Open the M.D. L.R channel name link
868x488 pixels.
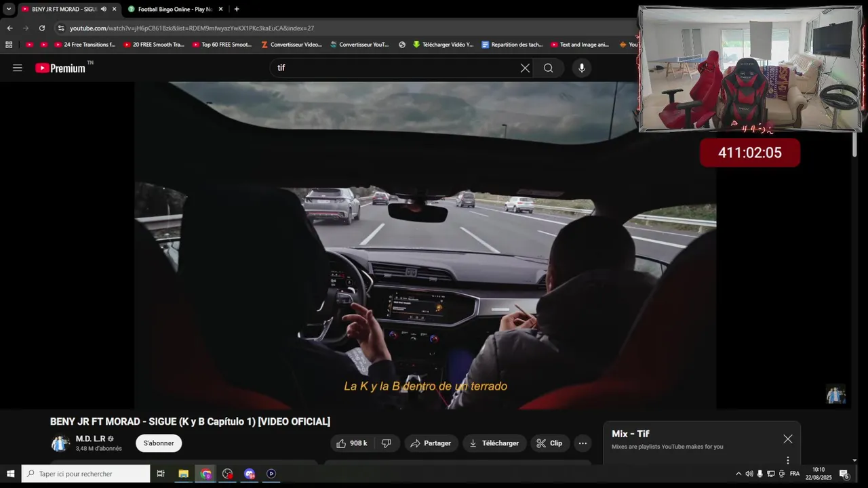pos(90,439)
